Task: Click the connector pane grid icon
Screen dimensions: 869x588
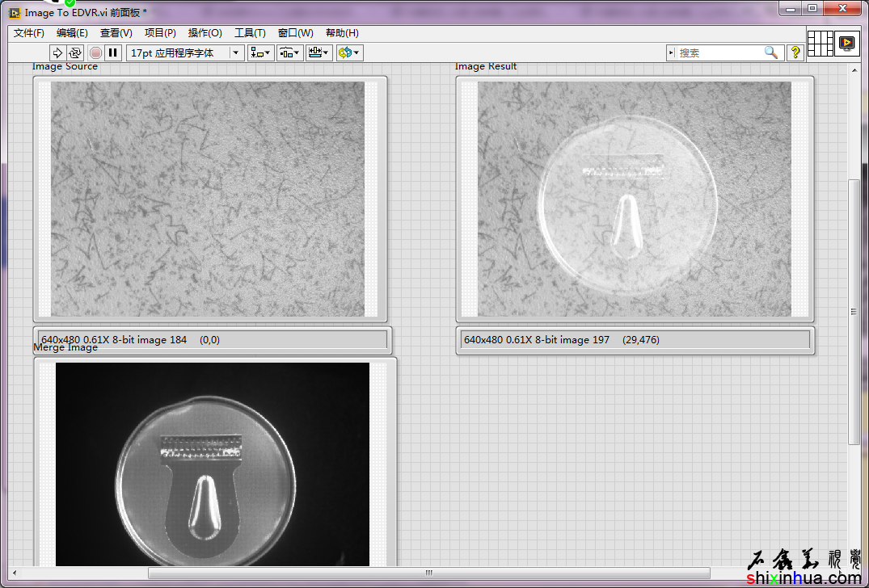Action: click(x=820, y=44)
